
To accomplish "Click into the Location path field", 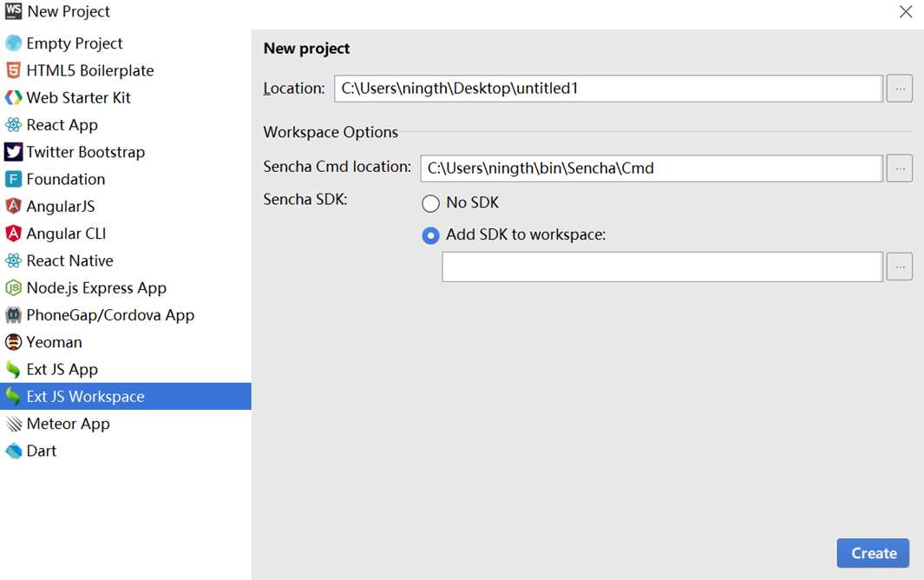I will (x=608, y=89).
